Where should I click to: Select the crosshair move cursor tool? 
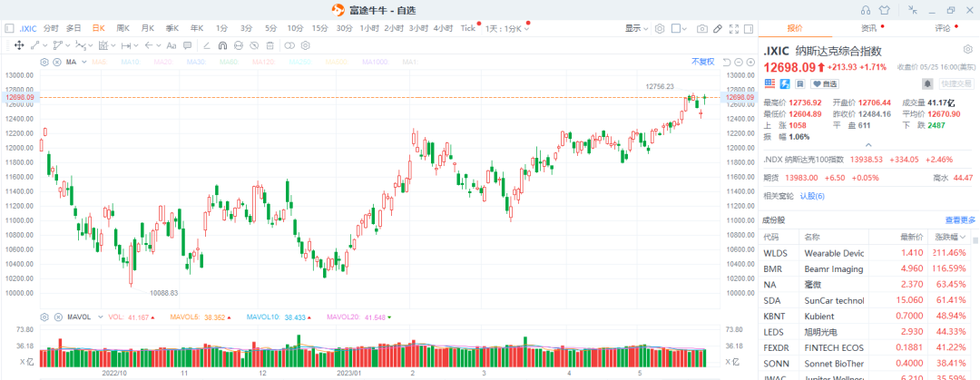[19, 45]
